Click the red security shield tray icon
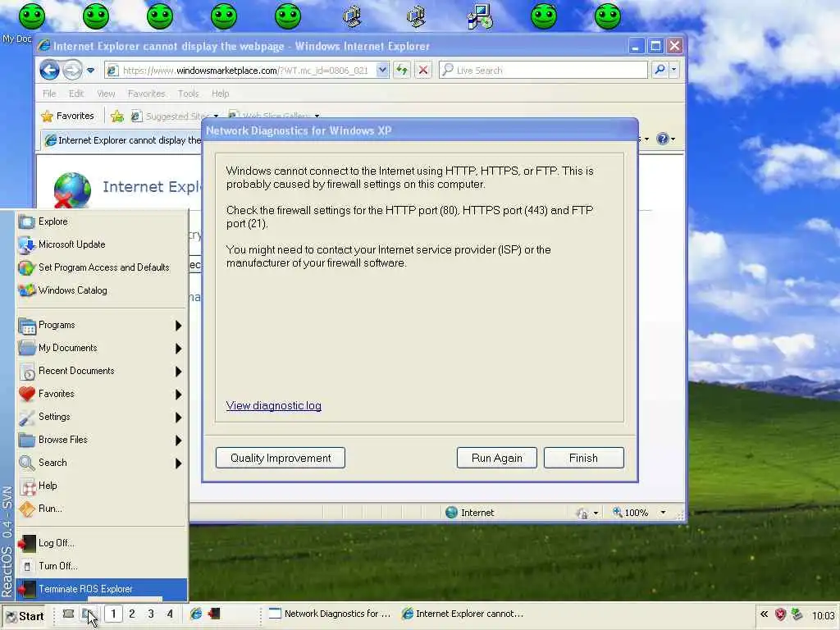 (781, 614)
